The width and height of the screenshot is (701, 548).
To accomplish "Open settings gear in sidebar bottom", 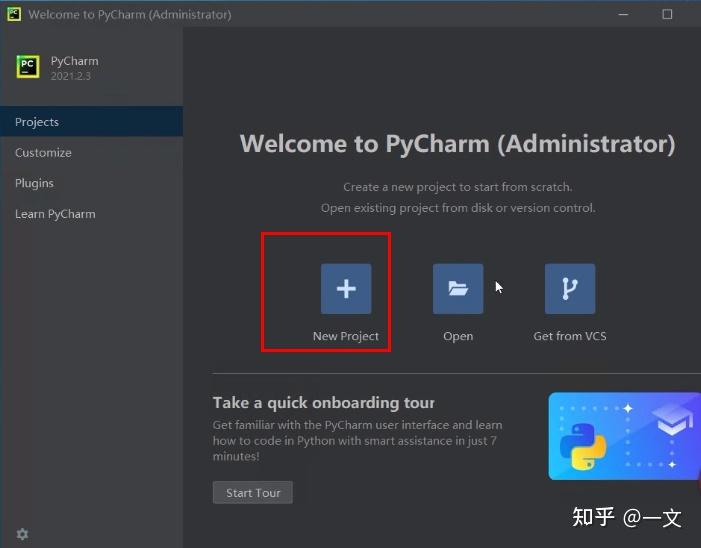I will (x=22, y=534).
